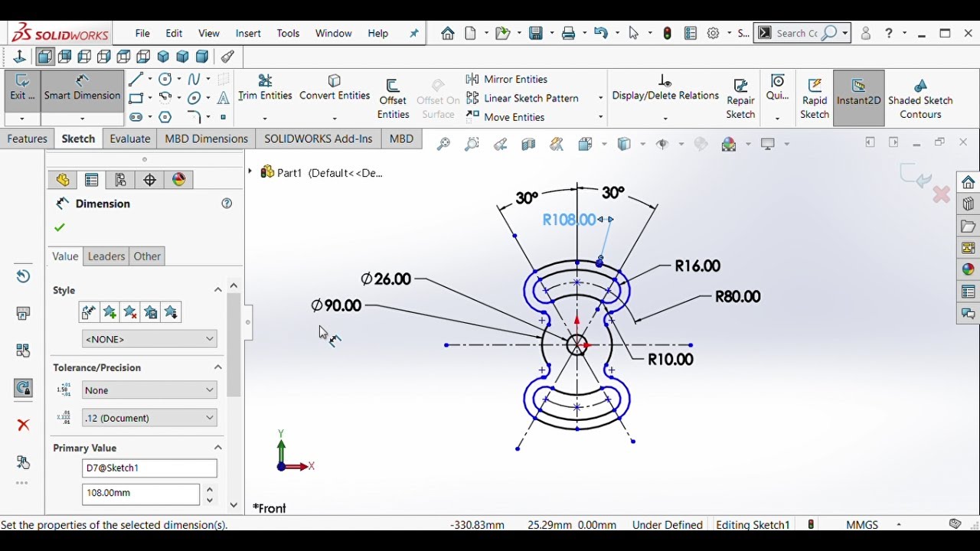Viewport: 980px width, 551px height.
Task: Switch to the Leaders tab
Action: (x=106, y=256)
